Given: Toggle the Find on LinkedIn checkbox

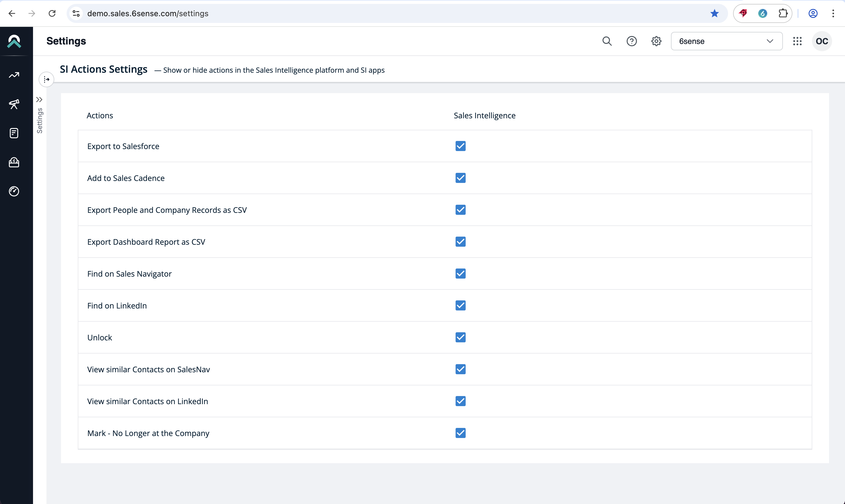Looking at the screenshot, I should 460,305.
